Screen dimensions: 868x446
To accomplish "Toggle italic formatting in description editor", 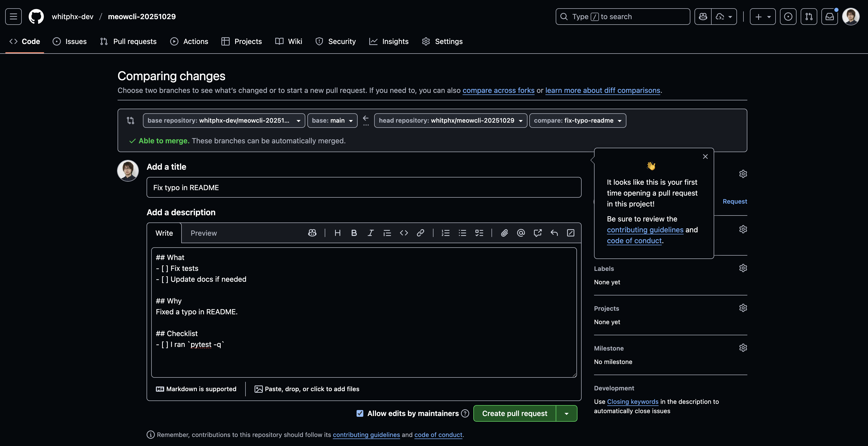I will point(371,233).
